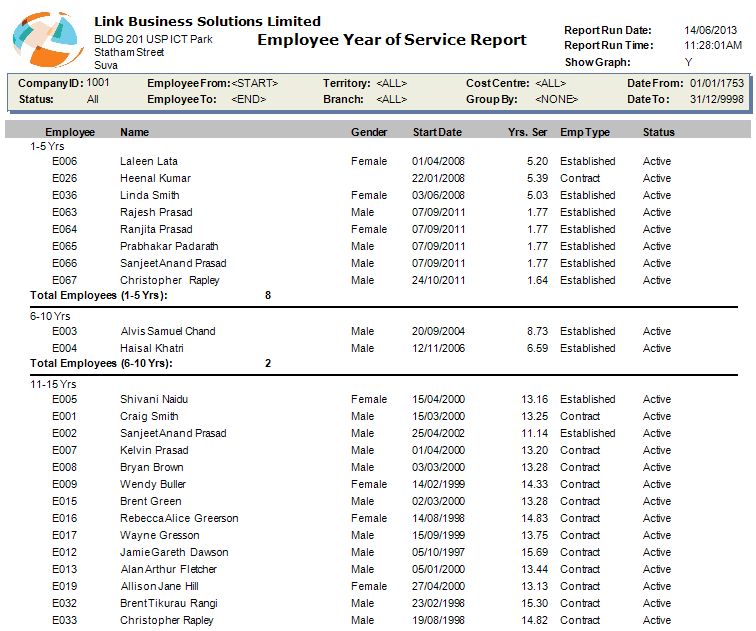Screen dimensions: 756x631
Task: Click the 11-15 Yrs group heading
Action: [x=54, y=384]
